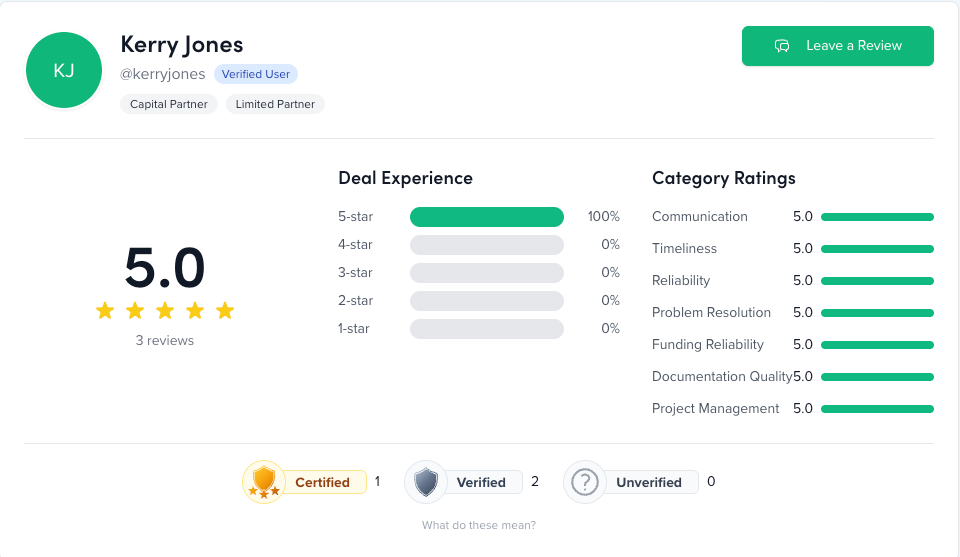Click the Funding Reliability label
The height and width of the screenshot is (557, 960).
coord(708,345)
